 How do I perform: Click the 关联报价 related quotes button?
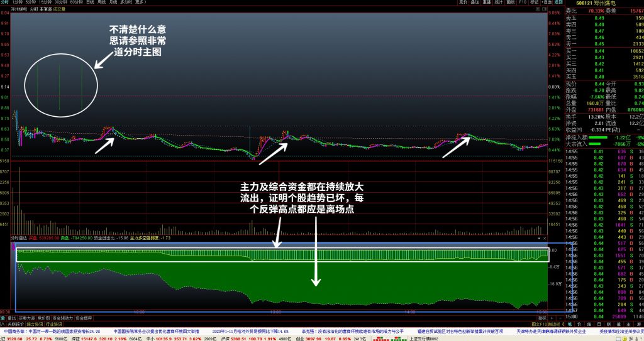[16, 324]
